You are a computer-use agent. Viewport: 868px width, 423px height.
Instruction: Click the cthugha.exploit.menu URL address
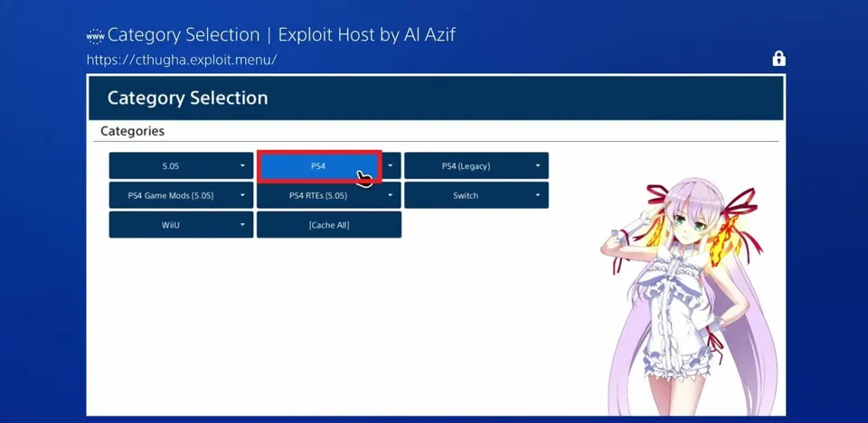point(182,60)
